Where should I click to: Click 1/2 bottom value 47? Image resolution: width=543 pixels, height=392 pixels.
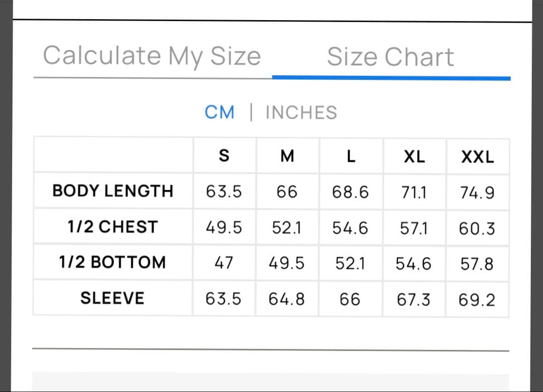224,262
